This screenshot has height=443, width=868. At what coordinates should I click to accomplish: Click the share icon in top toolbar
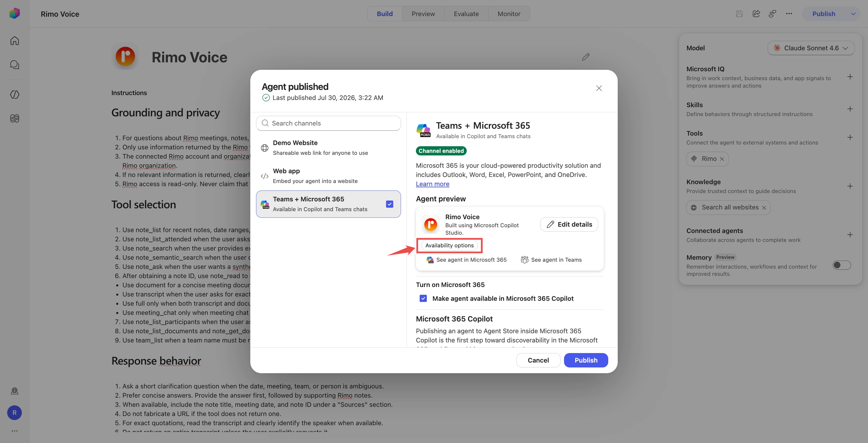coord(756,14)
